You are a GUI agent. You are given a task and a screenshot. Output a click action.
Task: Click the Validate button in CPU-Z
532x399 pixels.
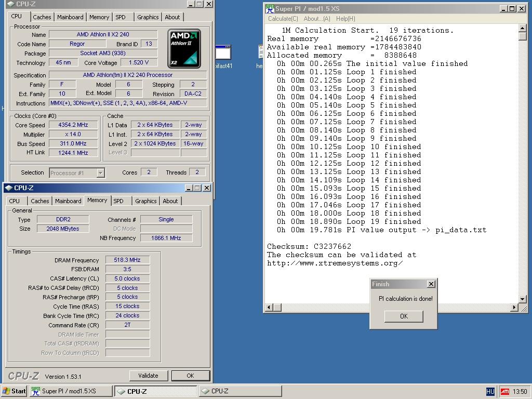click(x=148, y=376)
